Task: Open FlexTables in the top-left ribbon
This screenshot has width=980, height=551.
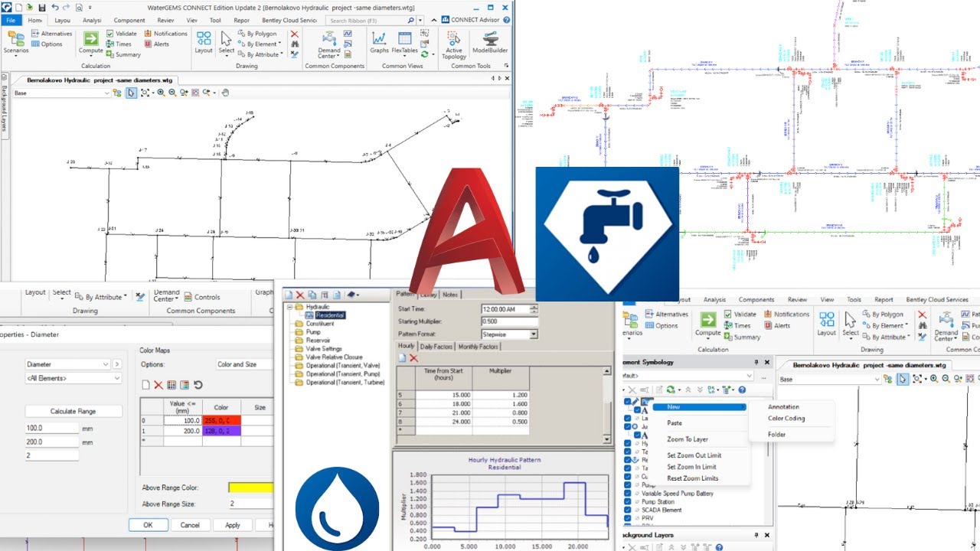Action: (x=405, y=42)
